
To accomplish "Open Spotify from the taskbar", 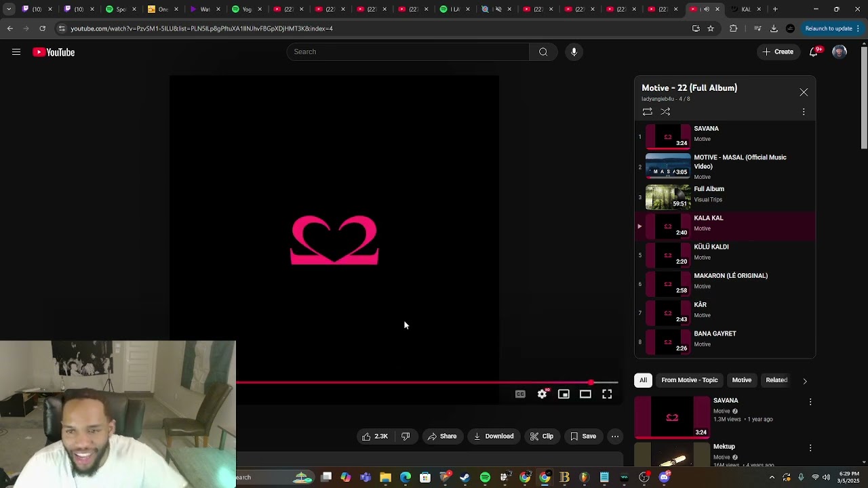I will coord(485,478).
